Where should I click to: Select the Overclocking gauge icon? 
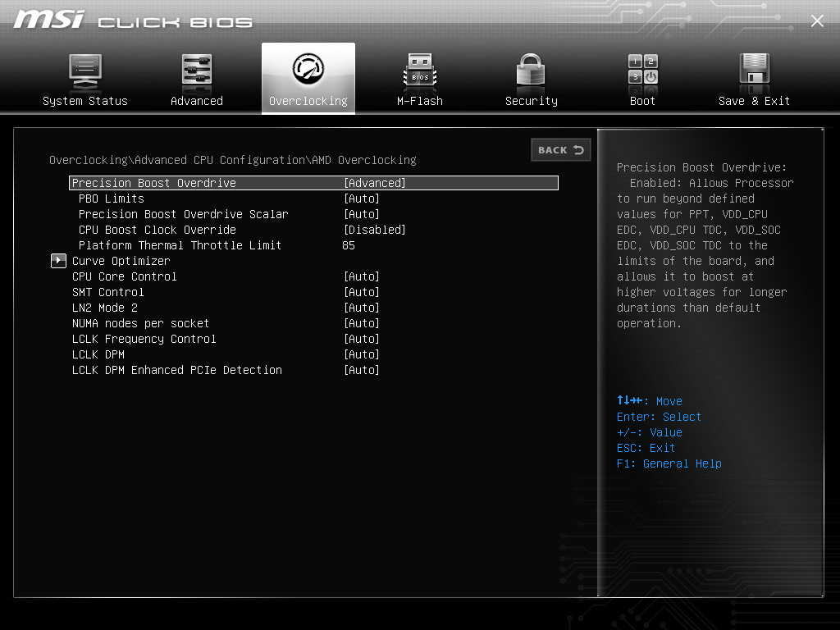pos(308,69)
